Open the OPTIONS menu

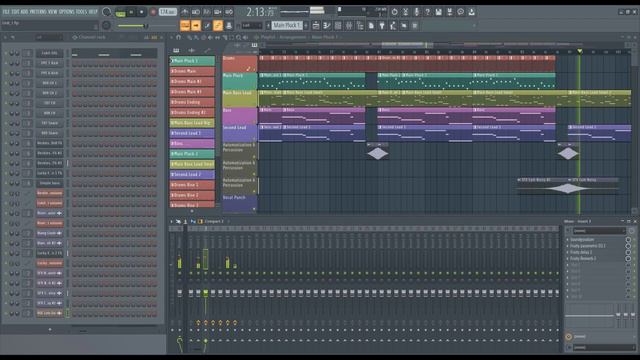[67, 12]
